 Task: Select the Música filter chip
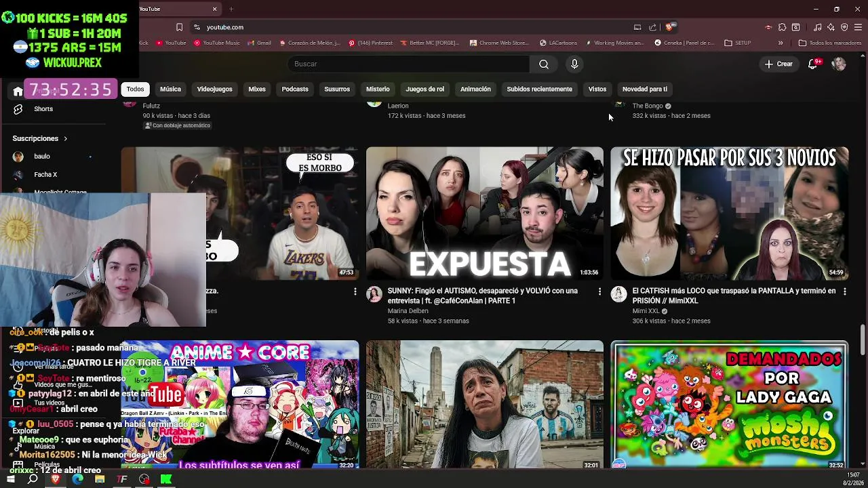pos(170,89)
